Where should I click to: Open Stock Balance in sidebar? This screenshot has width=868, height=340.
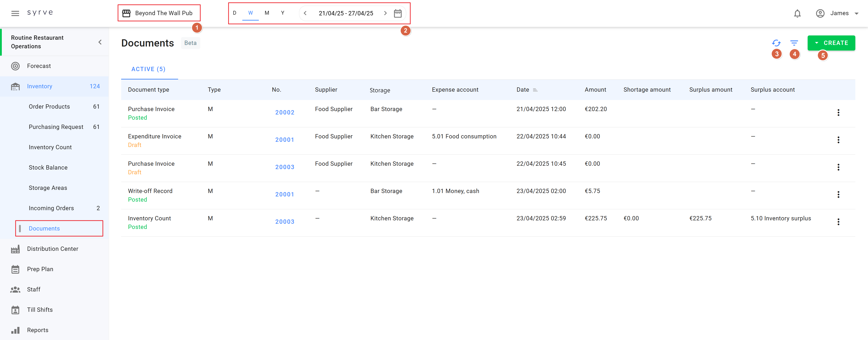tap(48, 168)
